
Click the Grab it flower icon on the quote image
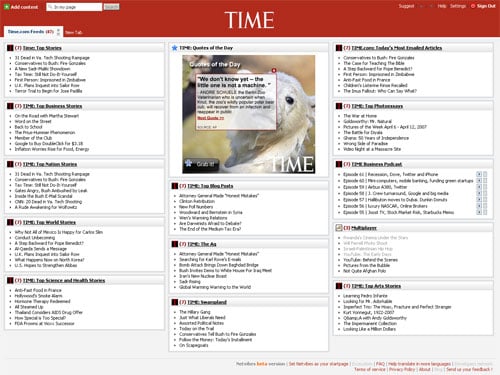189,163
